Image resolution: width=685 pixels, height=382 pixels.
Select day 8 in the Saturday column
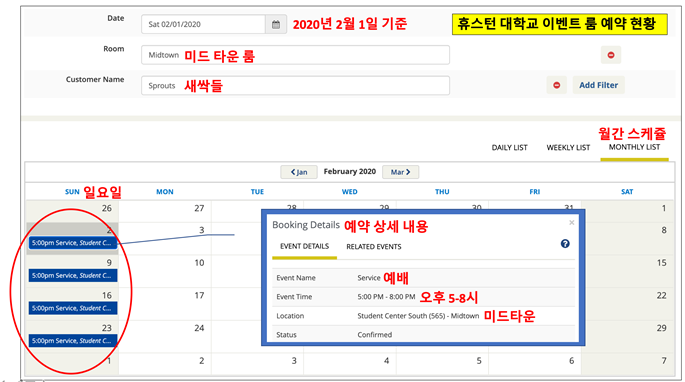click(664, 230)
